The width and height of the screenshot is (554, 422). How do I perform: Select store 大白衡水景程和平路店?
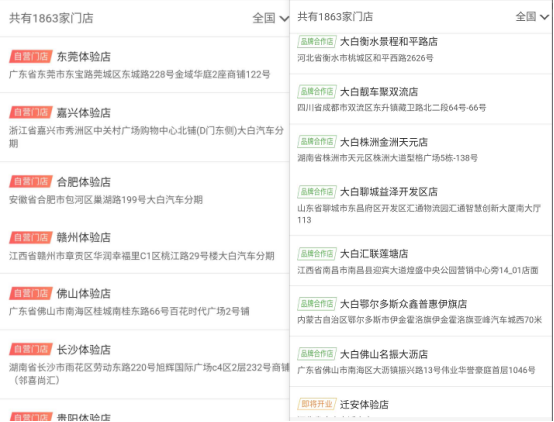pos(389,42)
